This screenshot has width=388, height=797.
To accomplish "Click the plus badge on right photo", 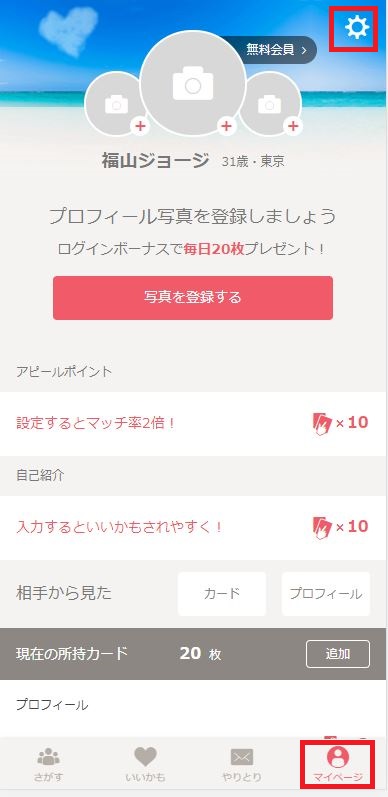I will pyautogui.click(x=292, y=126).
